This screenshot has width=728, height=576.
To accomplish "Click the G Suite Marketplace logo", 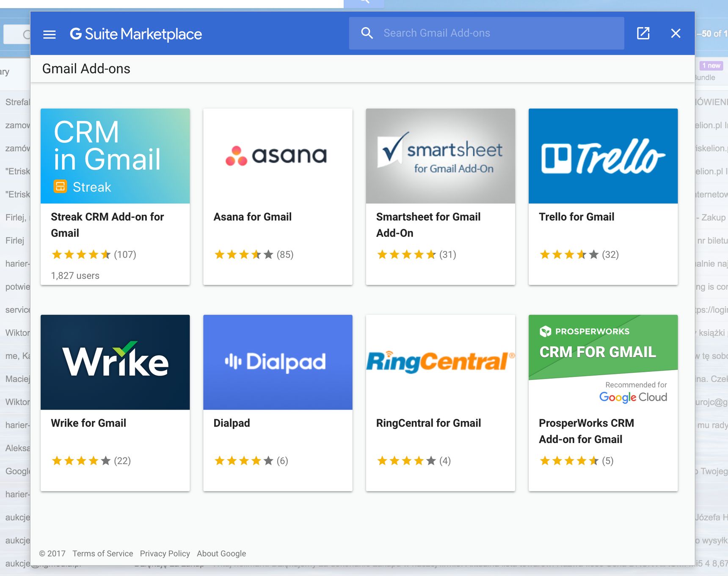I will tap(136, 34).
